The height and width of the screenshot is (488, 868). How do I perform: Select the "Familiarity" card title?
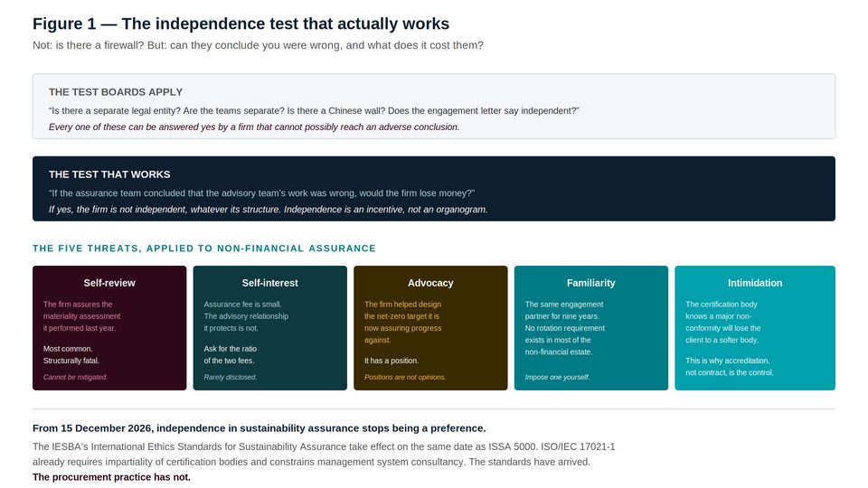click(x=591, y=283)
